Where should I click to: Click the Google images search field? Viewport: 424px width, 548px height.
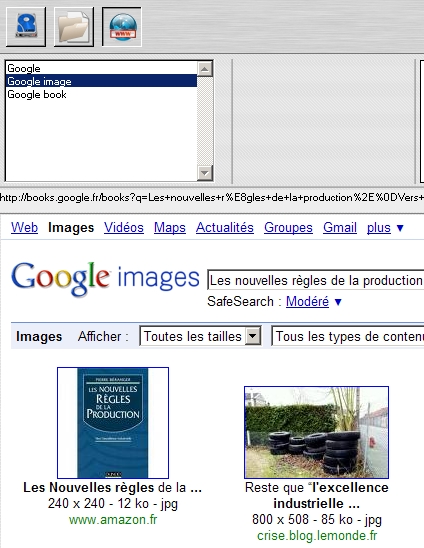click(316, 280)
